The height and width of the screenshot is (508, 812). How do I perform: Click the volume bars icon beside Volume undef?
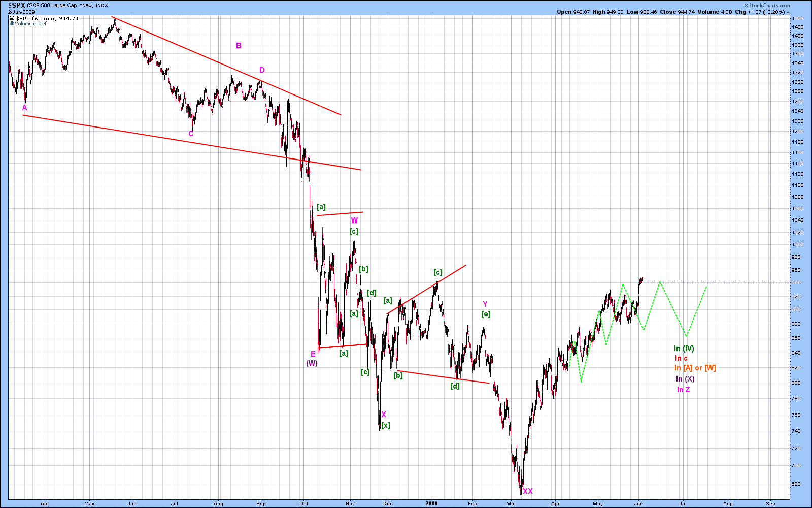point(13,23)
